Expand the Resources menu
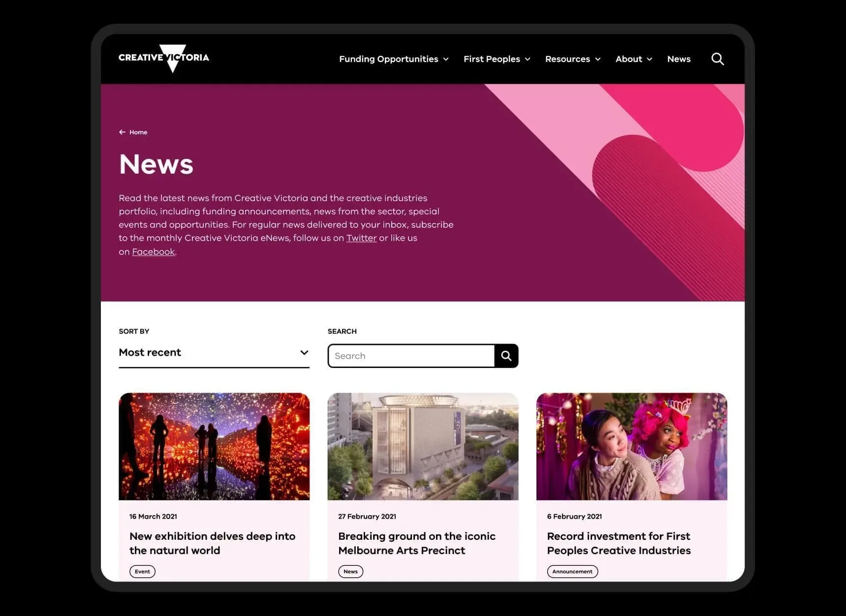 572,59
